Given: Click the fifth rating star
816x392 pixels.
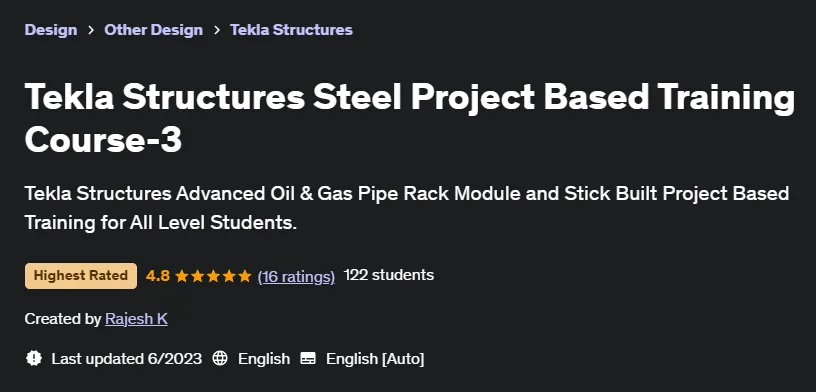Looking at the screenshot, I should (245, 276).
